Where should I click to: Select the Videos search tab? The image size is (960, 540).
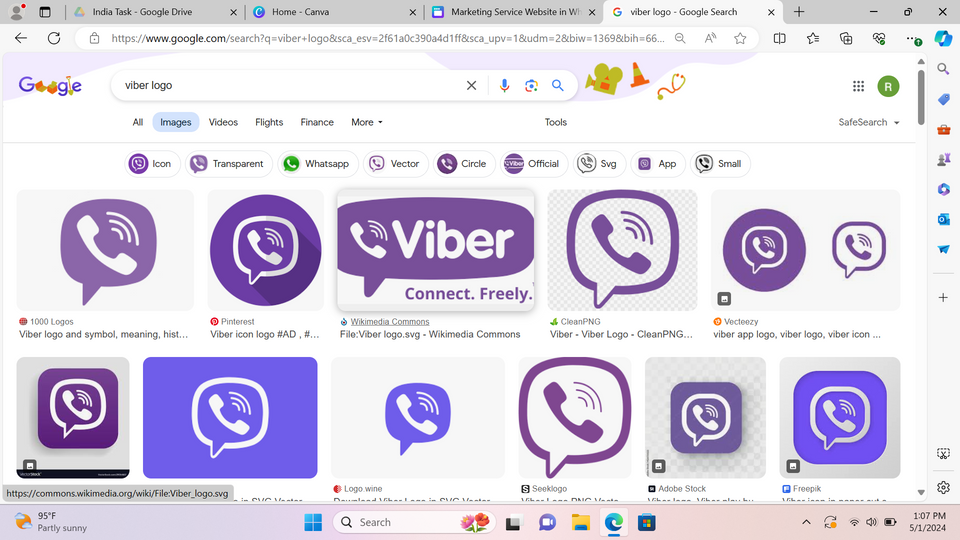223,122
